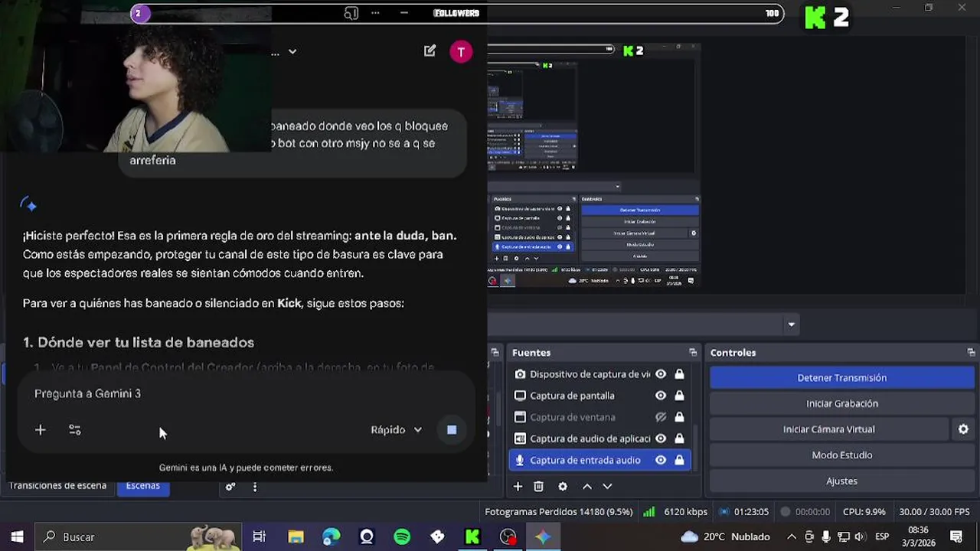Pop out the Controles dock panel

click(x=971, y=353)
